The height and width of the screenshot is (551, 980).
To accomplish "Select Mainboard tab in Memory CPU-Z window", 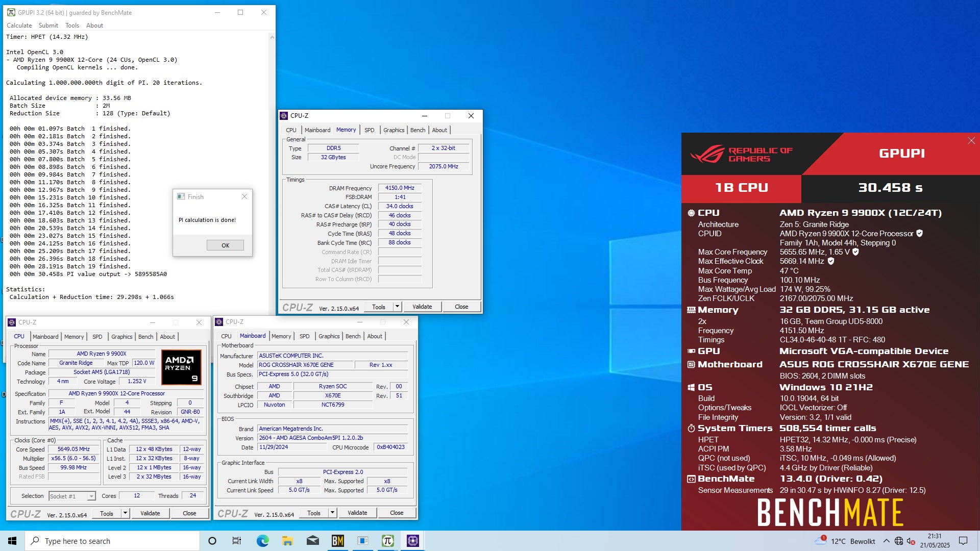I will point(317,130).
